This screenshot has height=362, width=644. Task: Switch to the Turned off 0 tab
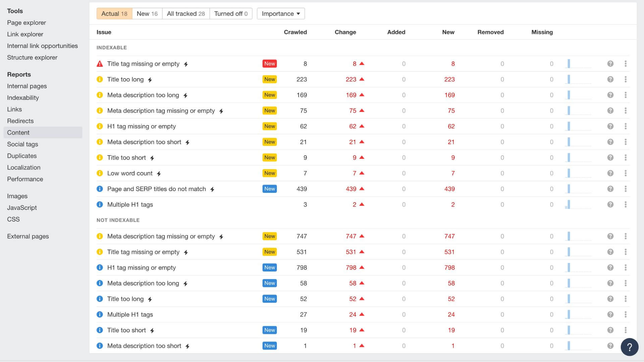coord(231,14)
